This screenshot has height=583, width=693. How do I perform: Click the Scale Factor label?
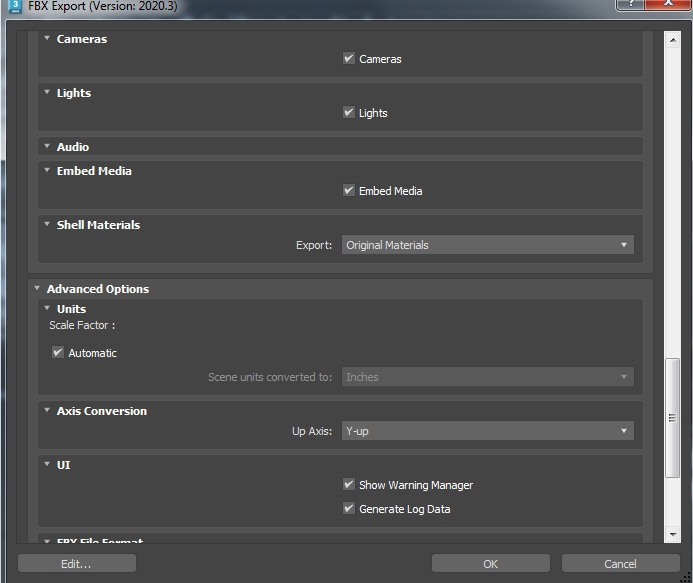click(x=82, y=325)
